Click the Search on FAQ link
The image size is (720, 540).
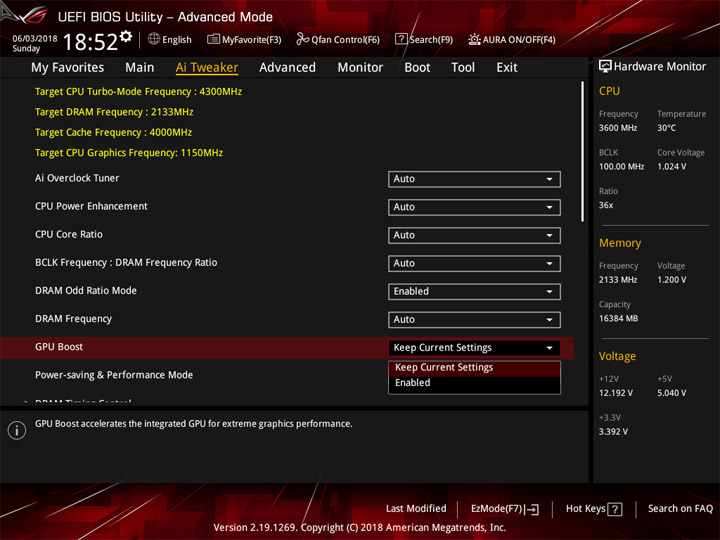pyautogui.click(x=681, y=508)
